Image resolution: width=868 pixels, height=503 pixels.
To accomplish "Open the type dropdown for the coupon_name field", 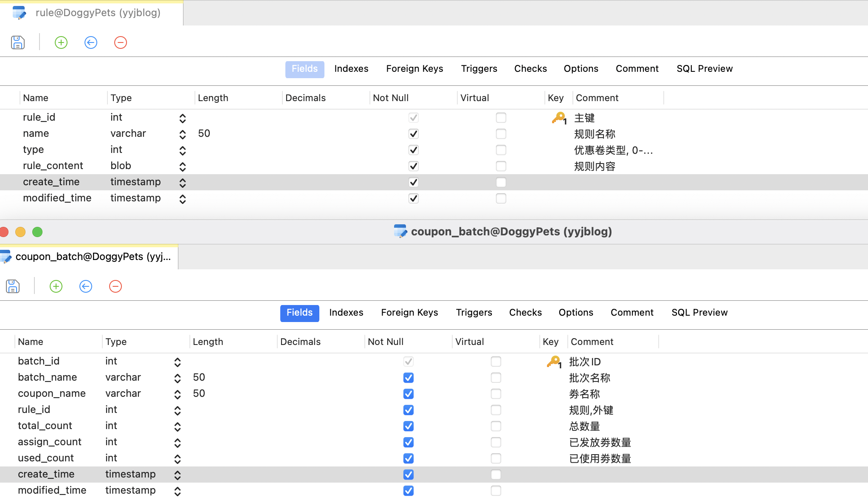I will (178, 394).
